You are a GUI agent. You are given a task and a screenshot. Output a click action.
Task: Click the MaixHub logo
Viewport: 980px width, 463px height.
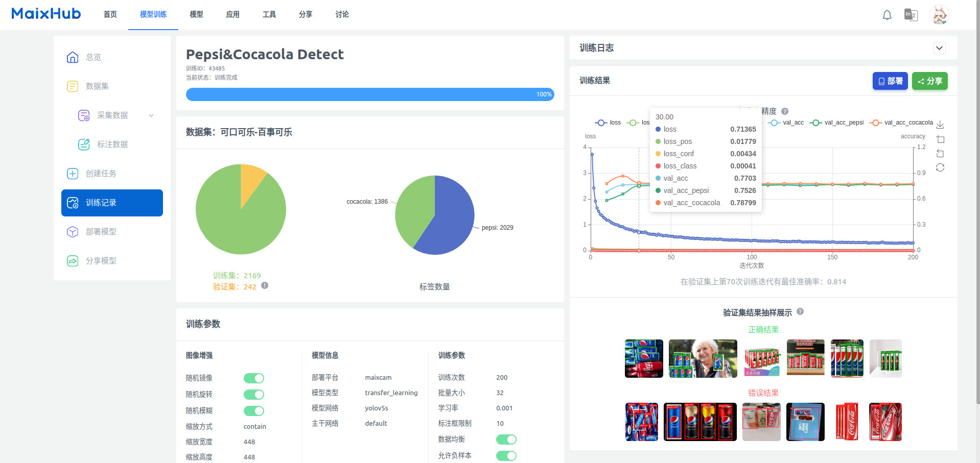[46, 14]
